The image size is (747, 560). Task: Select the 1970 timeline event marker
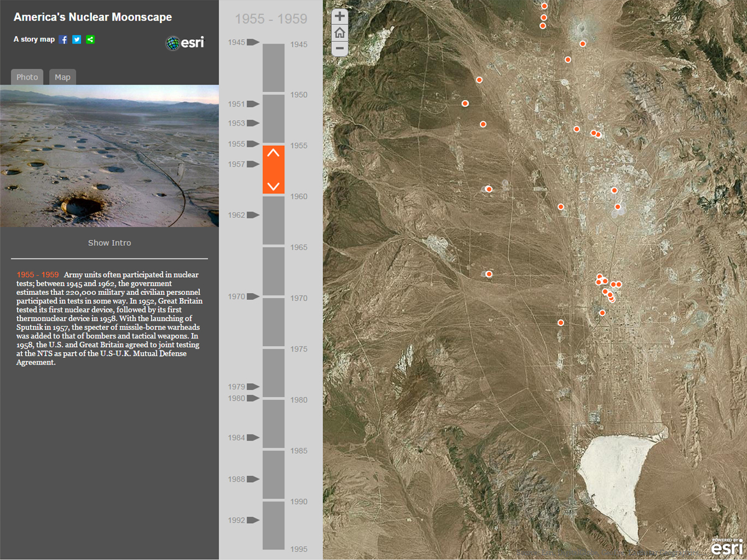(x=252, y=297)
